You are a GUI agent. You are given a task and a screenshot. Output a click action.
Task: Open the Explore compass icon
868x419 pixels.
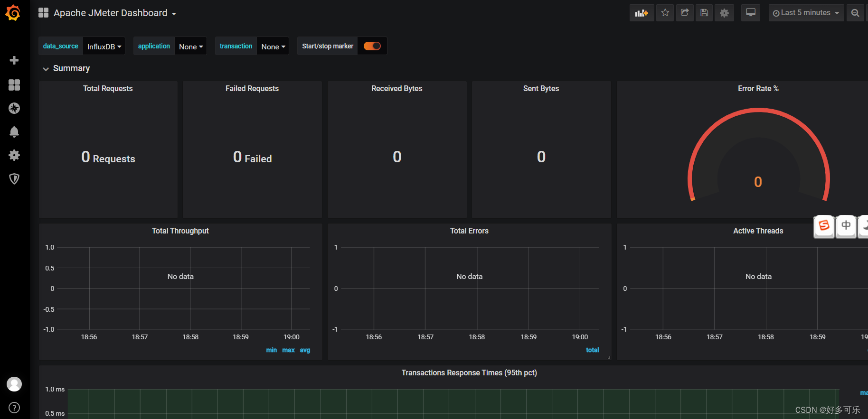[x=14, y=108]
